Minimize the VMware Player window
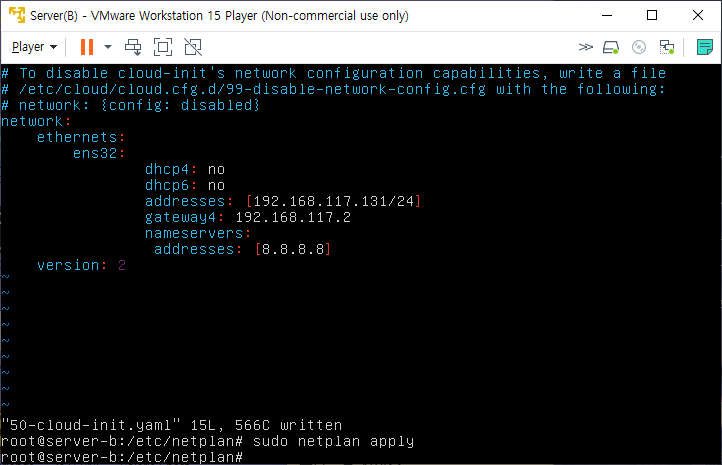 pos(607,15)
